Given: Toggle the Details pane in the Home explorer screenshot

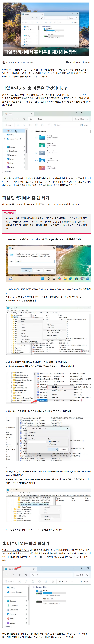Looking at the screenshot, I should click(x=85, y=125).
